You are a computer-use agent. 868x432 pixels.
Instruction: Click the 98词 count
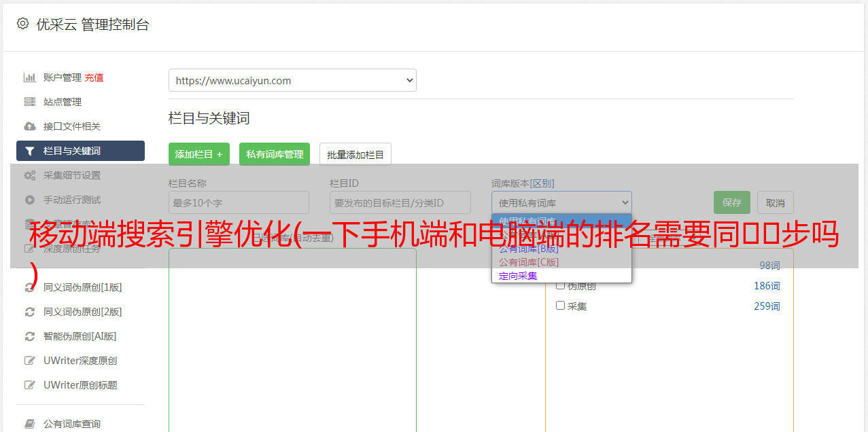(x=769, y=266)
